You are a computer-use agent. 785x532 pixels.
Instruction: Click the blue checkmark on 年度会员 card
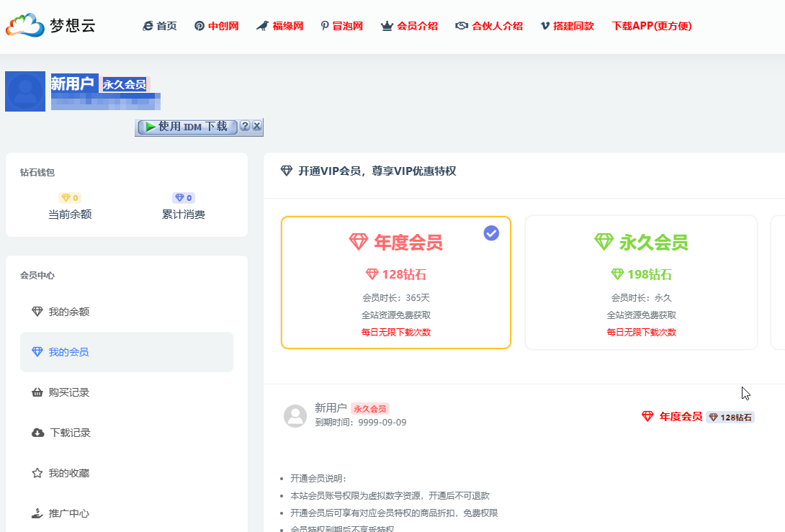491,233
